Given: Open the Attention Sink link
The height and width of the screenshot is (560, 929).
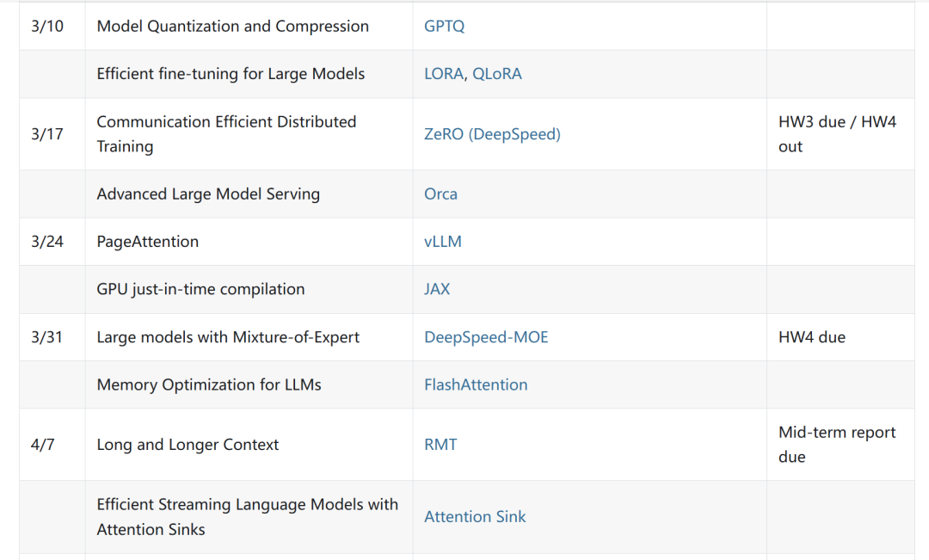Looking at the screenshot, I should pos(475,517).
